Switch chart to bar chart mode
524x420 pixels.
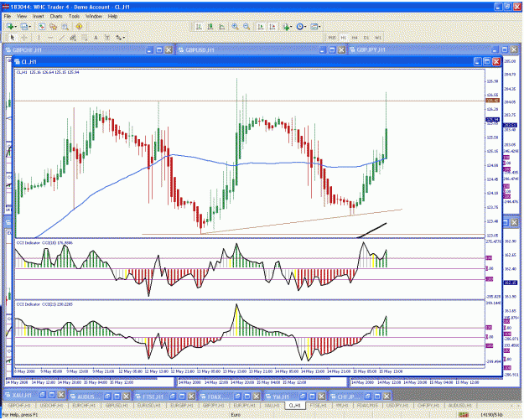(199, 26)
